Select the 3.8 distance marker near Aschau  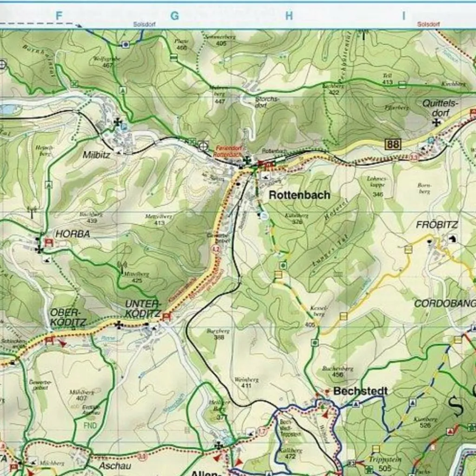click(142, 456)
